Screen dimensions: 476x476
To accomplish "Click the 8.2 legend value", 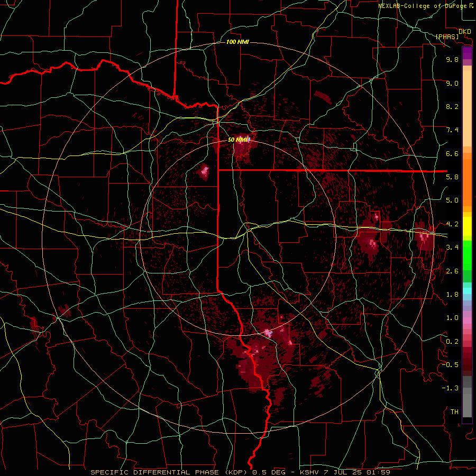I will (452, 106).
